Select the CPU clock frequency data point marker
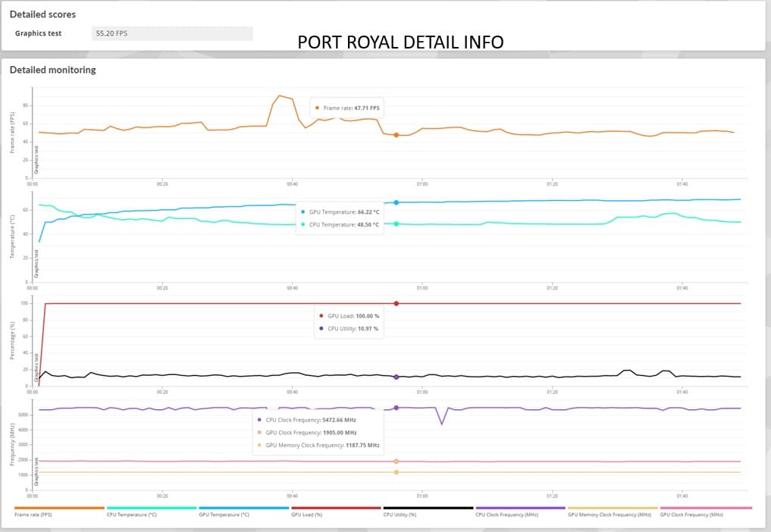This screenshot has height=532, width=771. click(x=396, y=408)
